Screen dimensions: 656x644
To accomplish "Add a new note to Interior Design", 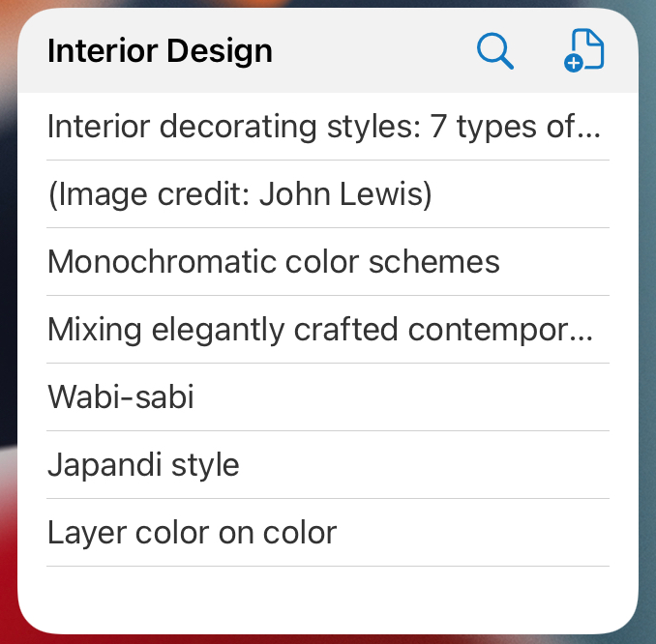I will coord(583,51).
